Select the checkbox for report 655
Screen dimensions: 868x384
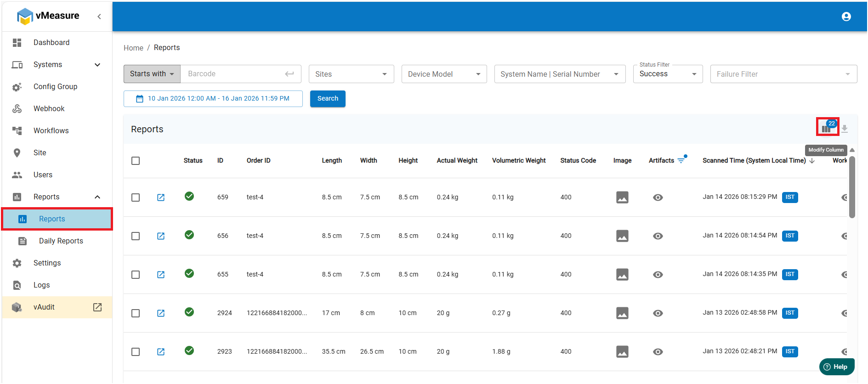click(x=136, y=275)
